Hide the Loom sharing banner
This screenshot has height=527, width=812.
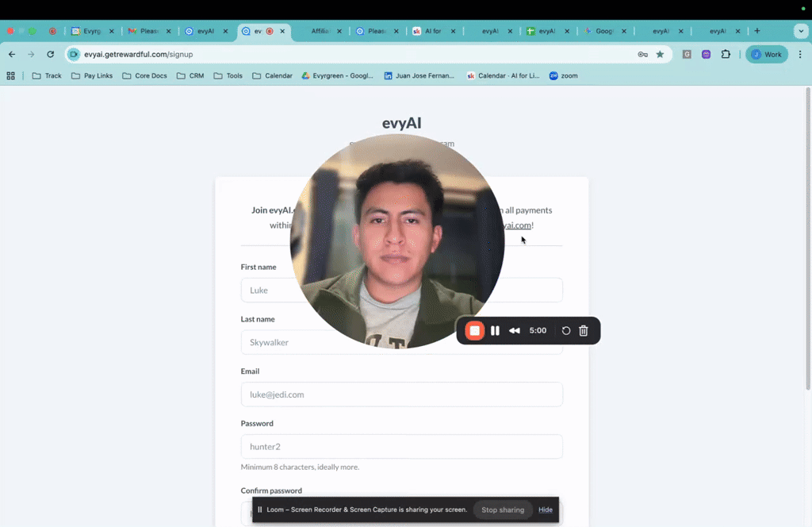[546, 510]
